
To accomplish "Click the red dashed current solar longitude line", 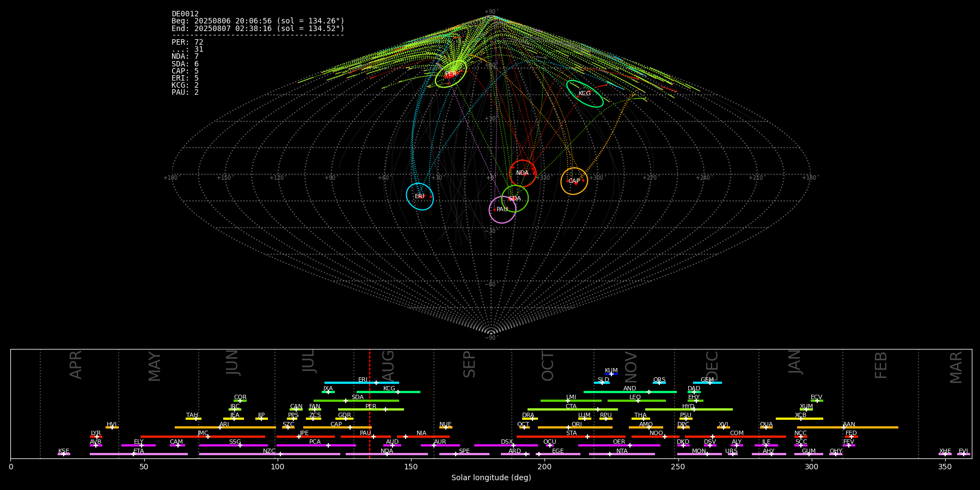I will (370, 403).
